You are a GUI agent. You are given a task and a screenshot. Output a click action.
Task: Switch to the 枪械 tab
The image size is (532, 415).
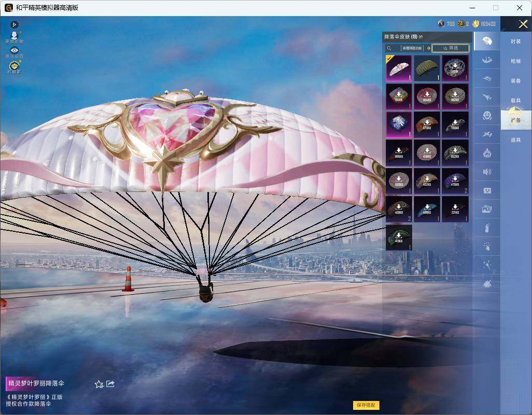pyautogui.click(x=516, y=61)
